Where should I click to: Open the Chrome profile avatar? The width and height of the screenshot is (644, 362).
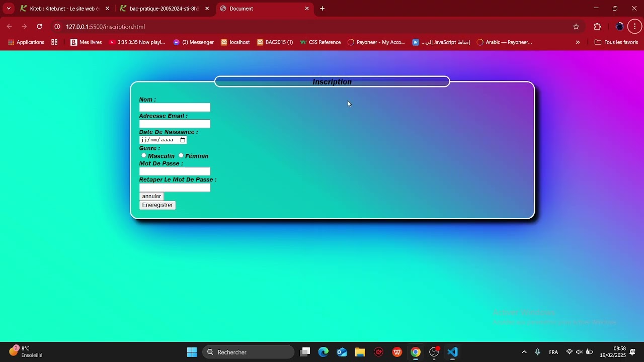click(620, 27)
